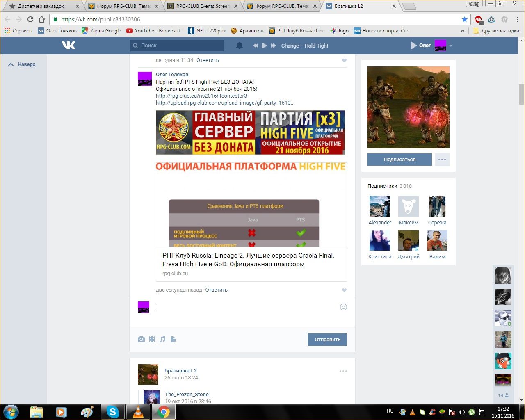
Task: Open the upload.rpg-club.com image link
Action: click(x=224, y=103)
